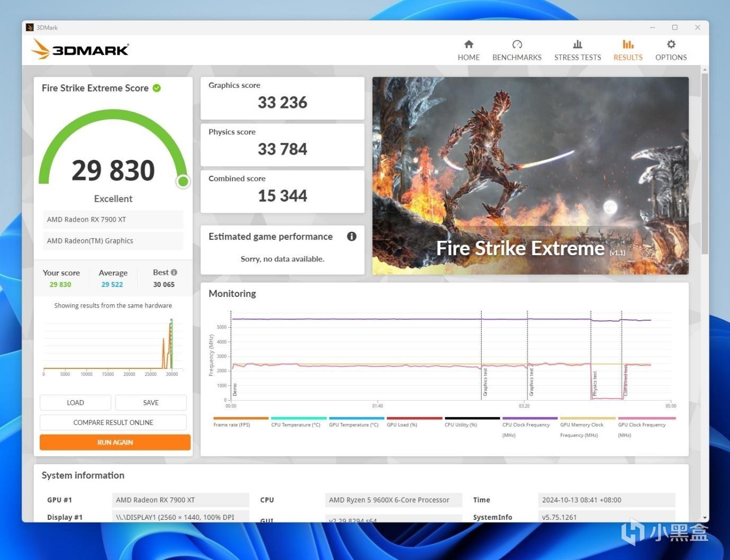The image size is (730, 560).
Task: Click the Demo marker label in chart
Action: [235, 390]
